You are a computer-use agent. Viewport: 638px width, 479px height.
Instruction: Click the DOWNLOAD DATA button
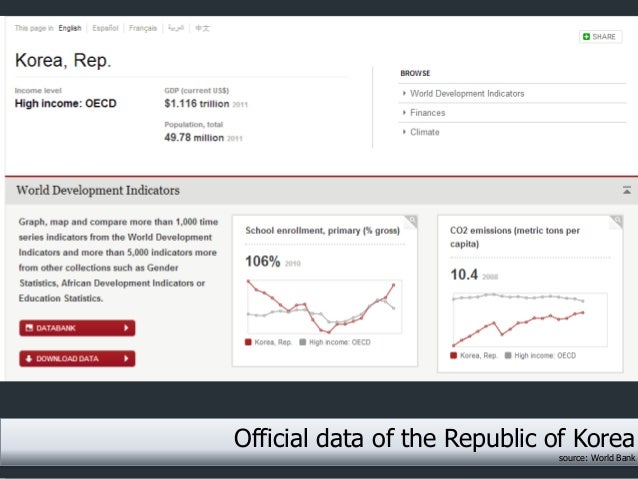tap(77, 359)
